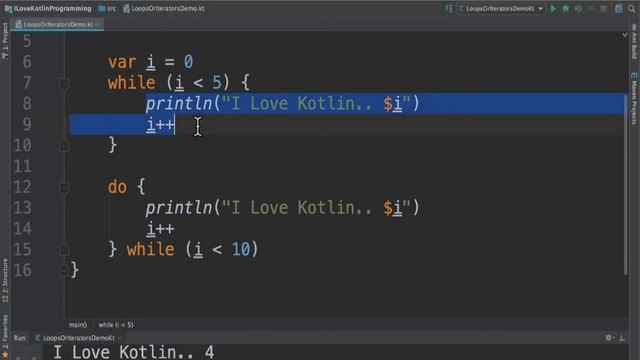Click the build project icon left of run configuration
The width and height of the screenshot is (640, 360).
[x=449, y=8]
